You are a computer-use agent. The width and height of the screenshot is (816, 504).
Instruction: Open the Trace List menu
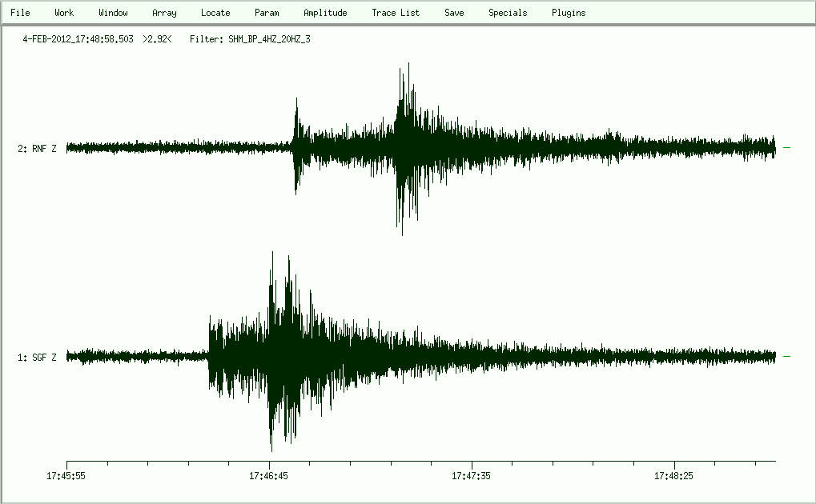coord(396,13)
